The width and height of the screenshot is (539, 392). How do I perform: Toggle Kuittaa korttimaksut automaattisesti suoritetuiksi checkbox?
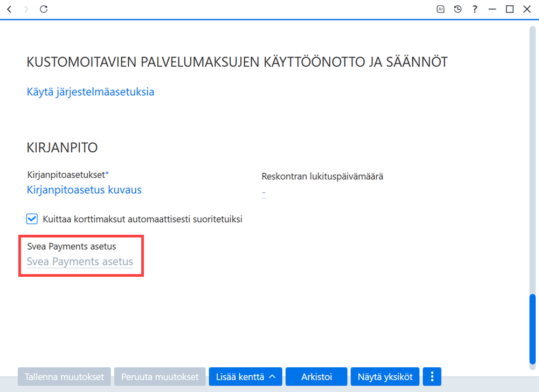tap(32, 219)
